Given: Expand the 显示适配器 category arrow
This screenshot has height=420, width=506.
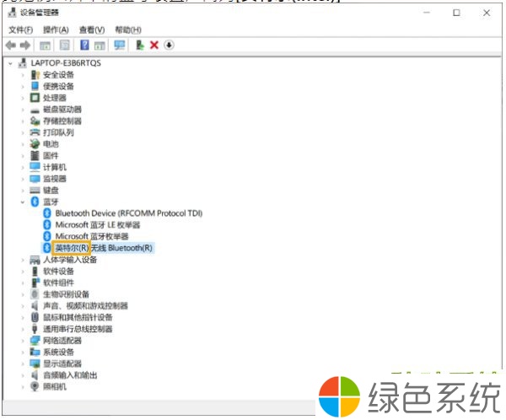Looking at the screenshot, I should [x=23, y=363].
